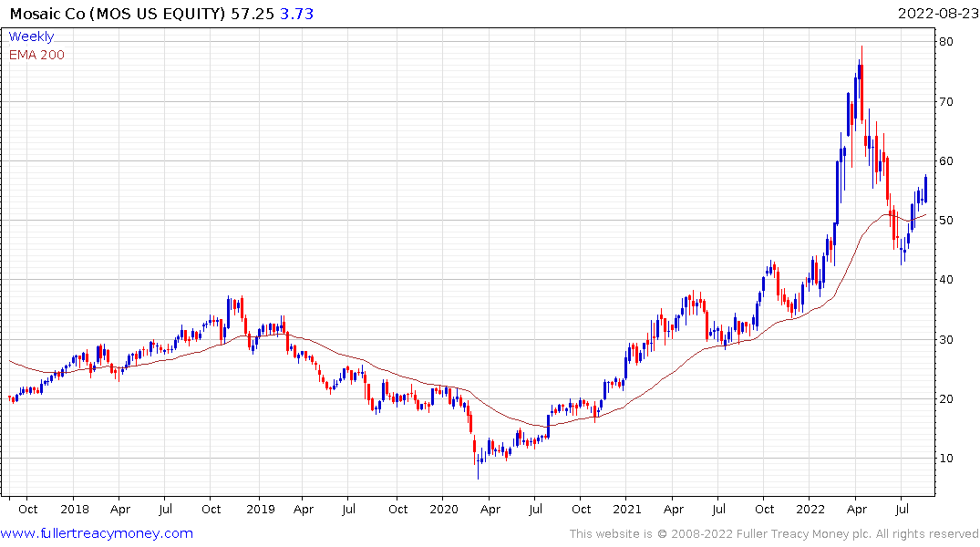Click the 2022 year label on time axis

(810, 509)
